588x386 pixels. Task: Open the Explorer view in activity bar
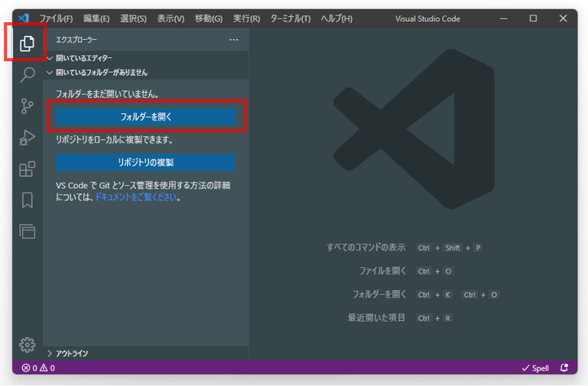click(27, 43)
